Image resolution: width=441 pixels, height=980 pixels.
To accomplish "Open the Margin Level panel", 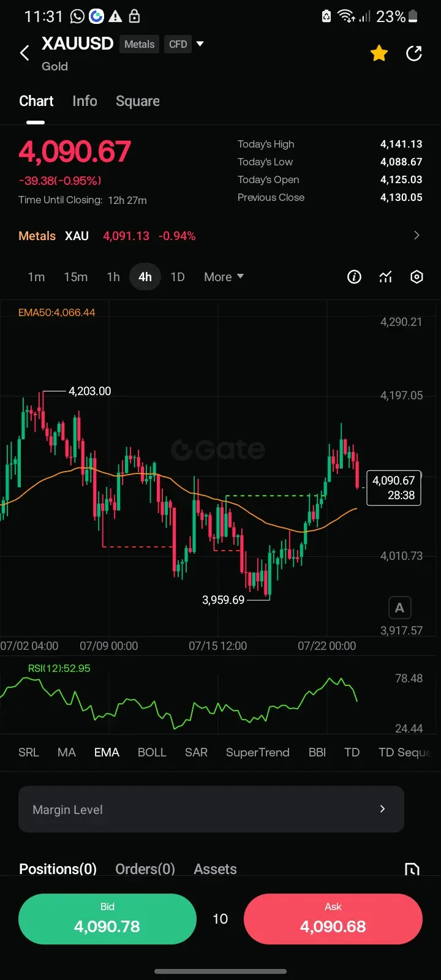I will coord(211,809).
